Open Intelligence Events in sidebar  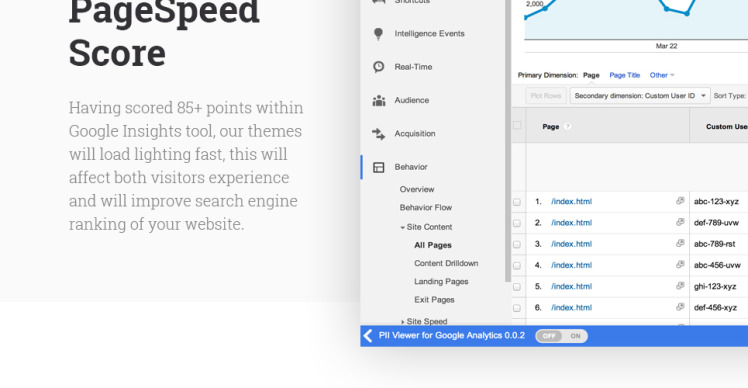tap(429, 34)
